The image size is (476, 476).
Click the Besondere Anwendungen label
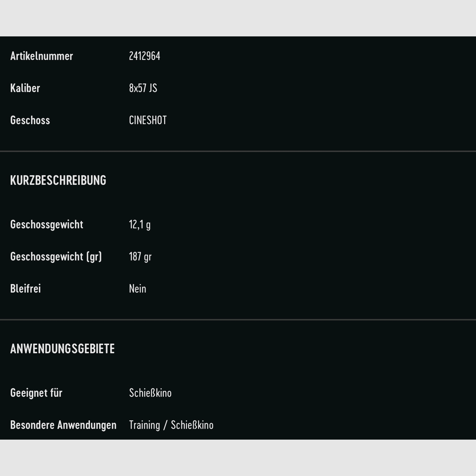click(x=64, y=425)
